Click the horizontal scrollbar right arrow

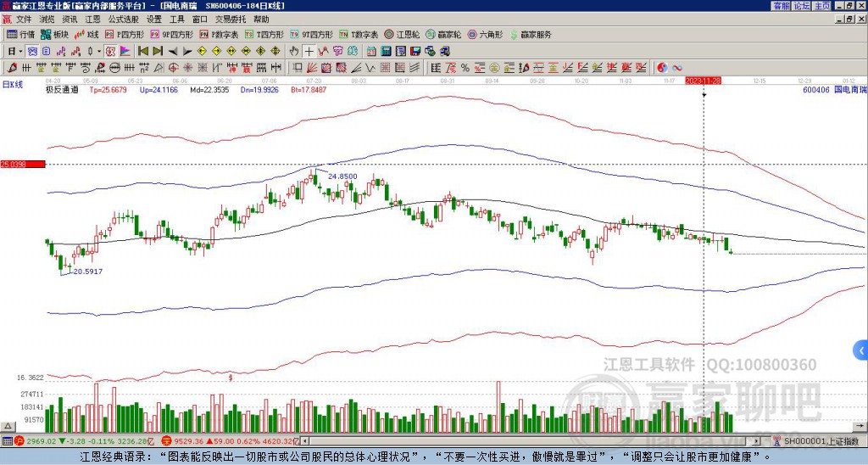(756, 441)
